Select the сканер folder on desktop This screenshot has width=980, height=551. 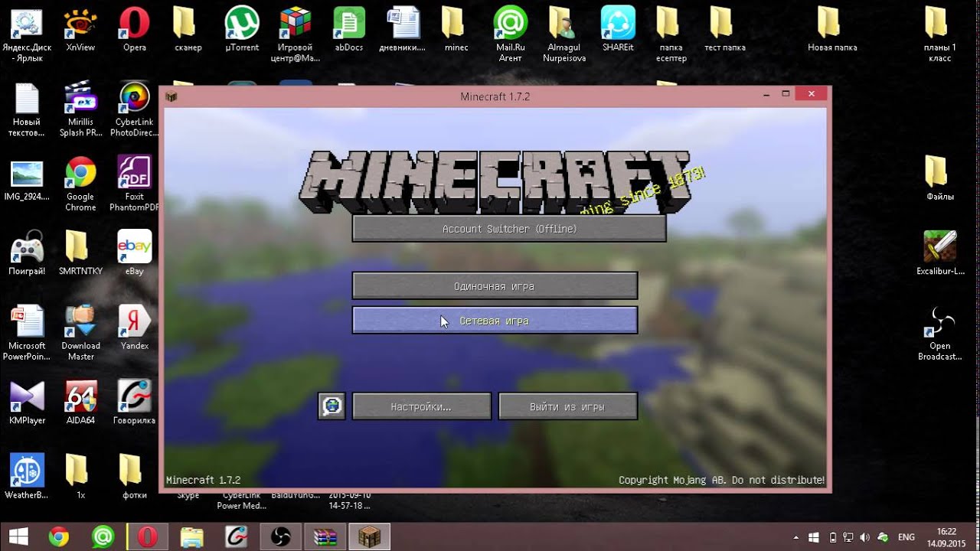pyautogui.click(x=188, y=29)
